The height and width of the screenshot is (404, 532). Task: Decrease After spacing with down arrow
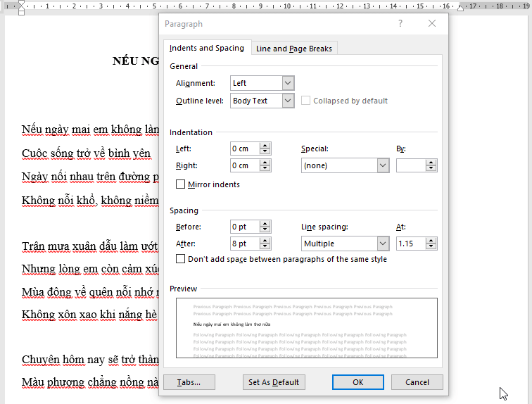click(x=265, y=246)
